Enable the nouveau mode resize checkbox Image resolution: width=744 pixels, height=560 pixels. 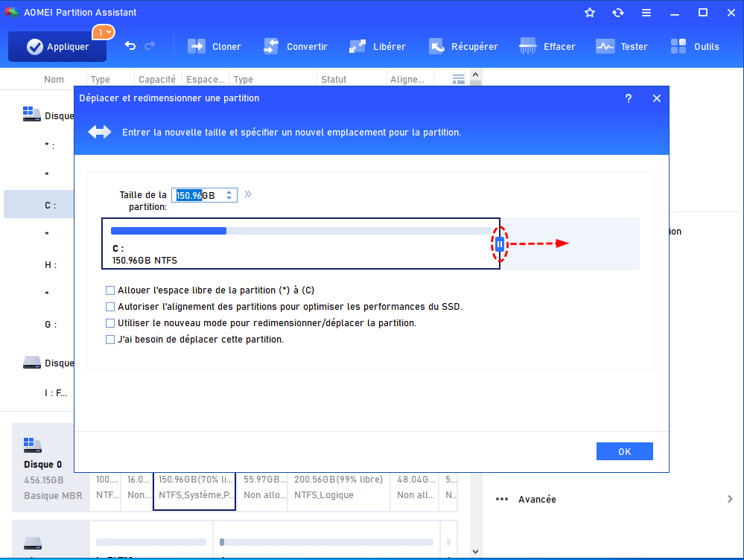point(111,323)
